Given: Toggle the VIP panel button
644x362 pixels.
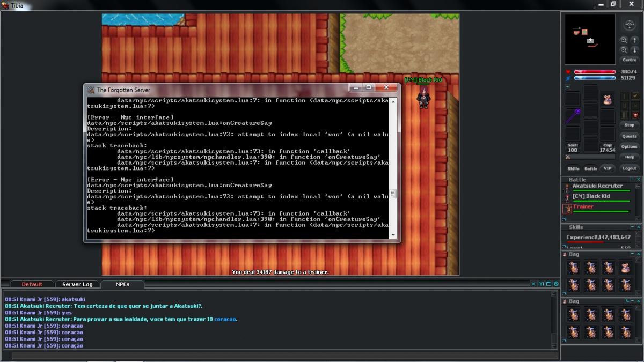Looking at the screenshot, I should [x=608, y=168].
